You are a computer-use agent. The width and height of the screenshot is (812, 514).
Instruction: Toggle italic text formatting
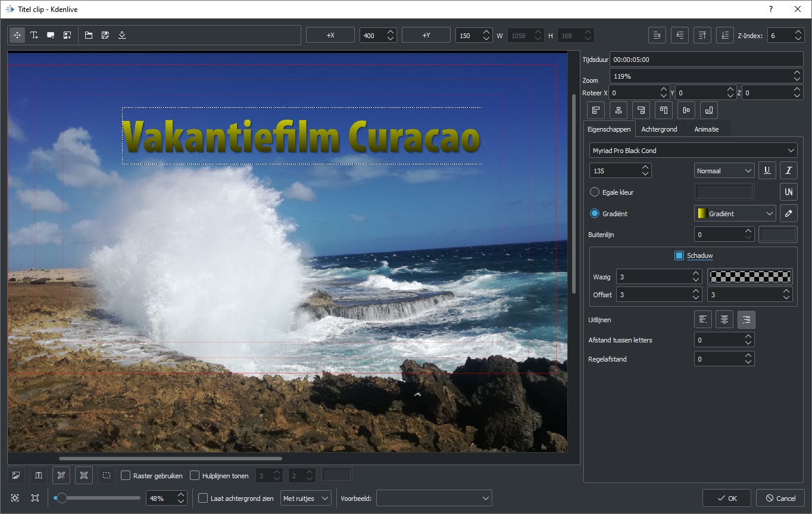tap(788, 171)
